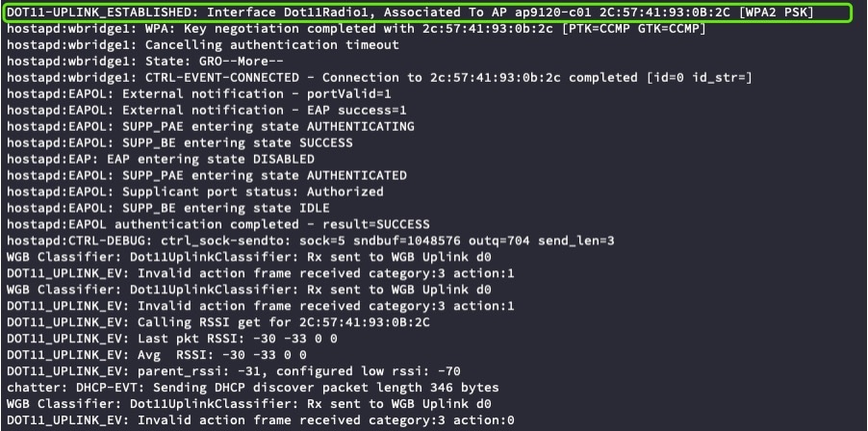
Task: Click the AP name ap9120-c01
Action: pyautogui.click(x=548, y=13)
